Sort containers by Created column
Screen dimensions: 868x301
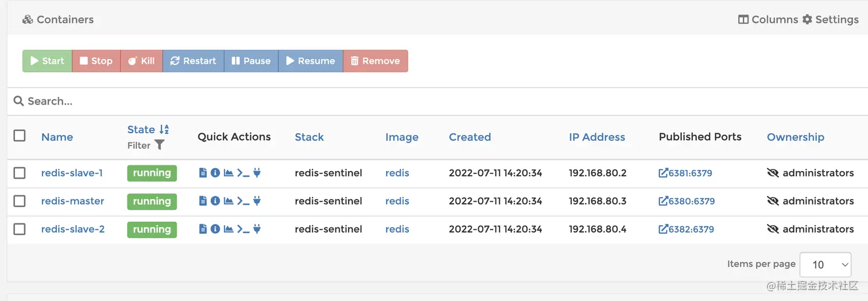[x=470, y=137]
